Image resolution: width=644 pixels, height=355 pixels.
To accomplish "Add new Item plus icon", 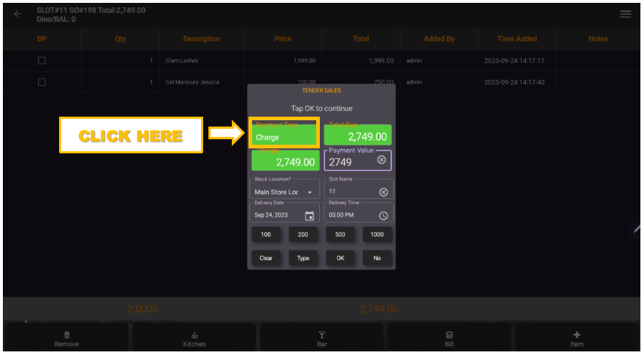I will pos(577,335).
